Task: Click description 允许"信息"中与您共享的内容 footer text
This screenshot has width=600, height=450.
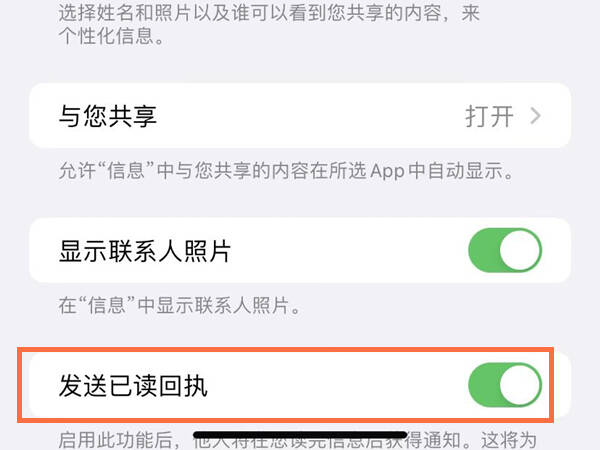Action: [286, 171]
